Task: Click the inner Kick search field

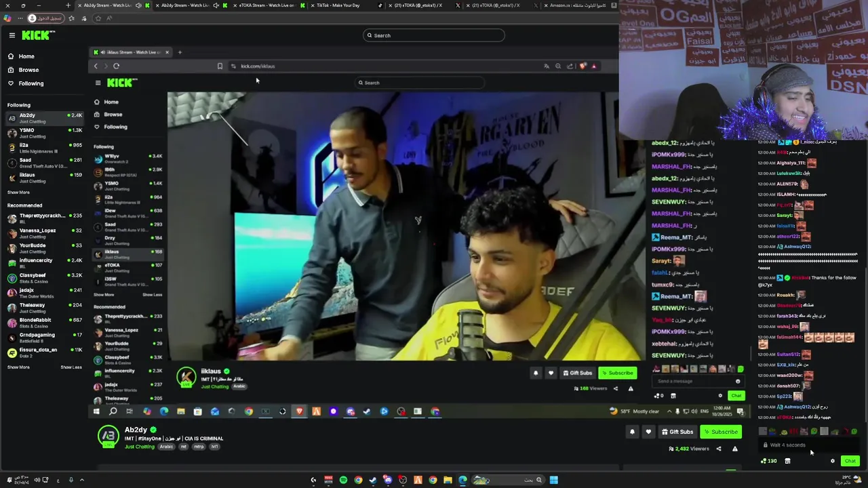Action: (420, 83)
